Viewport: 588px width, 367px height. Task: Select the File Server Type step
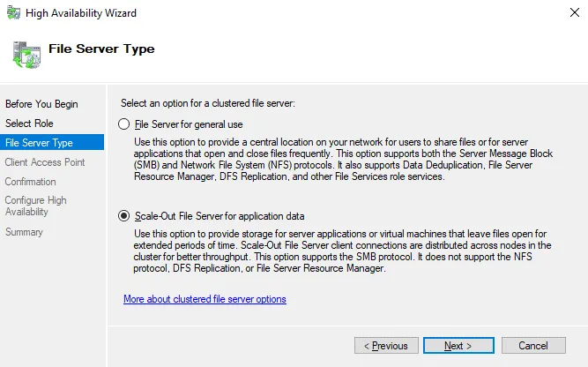tap(40, 143)
